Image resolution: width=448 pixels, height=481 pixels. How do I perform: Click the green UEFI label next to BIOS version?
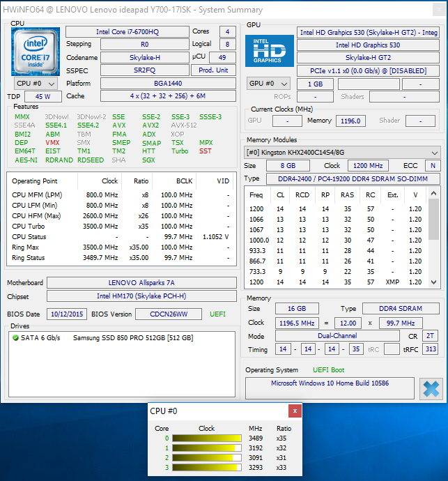[x=217, y=314]
